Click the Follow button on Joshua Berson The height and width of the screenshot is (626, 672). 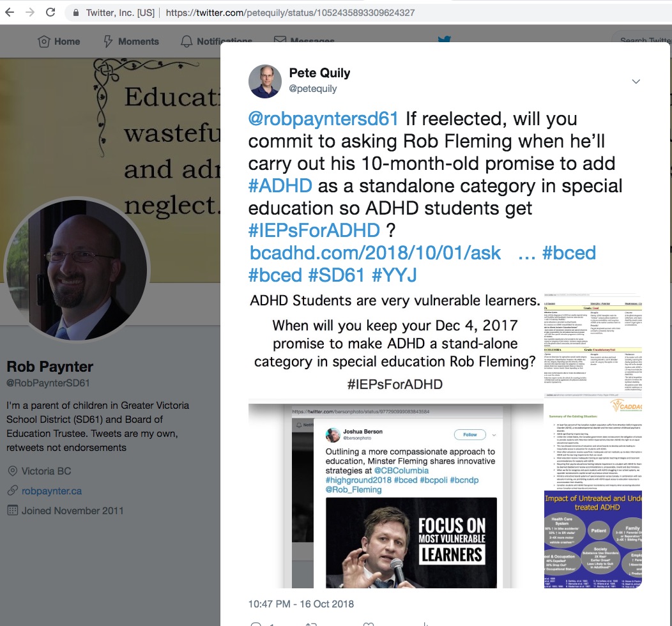tap(470, 434)
